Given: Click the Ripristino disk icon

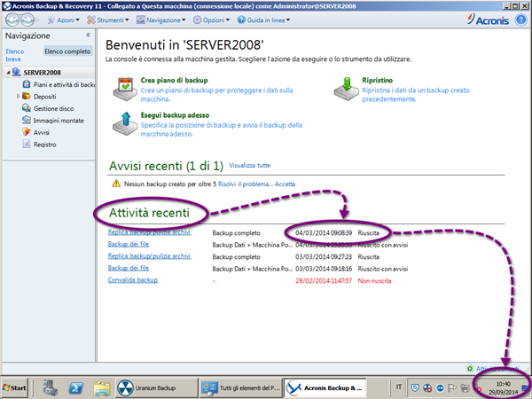Looking at the screenshot, I should click(346, 89).
